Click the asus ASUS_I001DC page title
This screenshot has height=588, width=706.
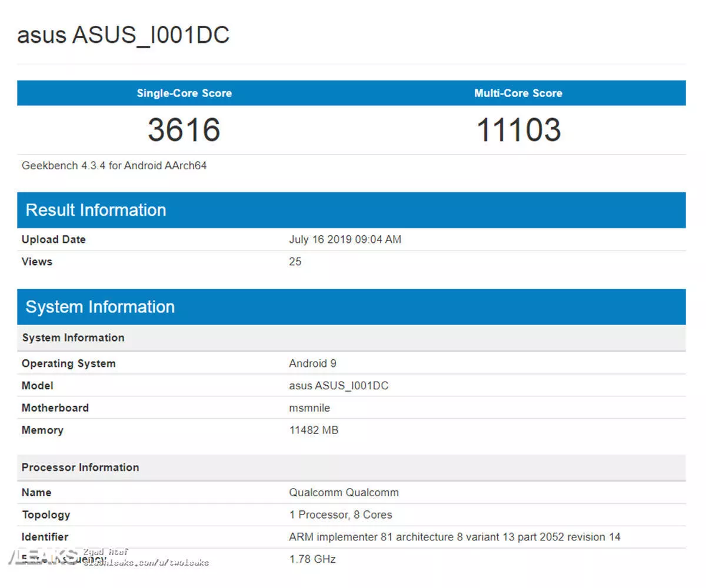coord(124,35)
